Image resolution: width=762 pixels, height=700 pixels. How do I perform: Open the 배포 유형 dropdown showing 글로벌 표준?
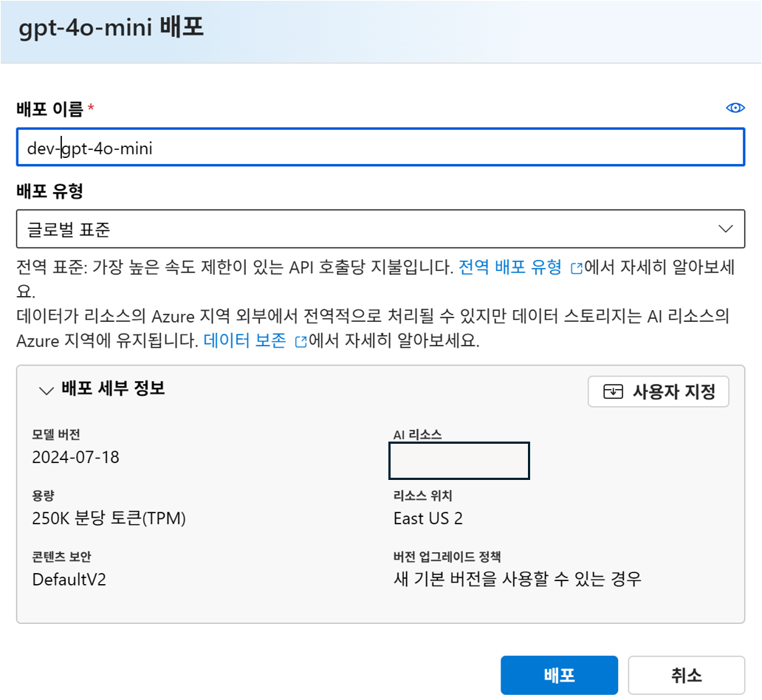click(380, 229)
